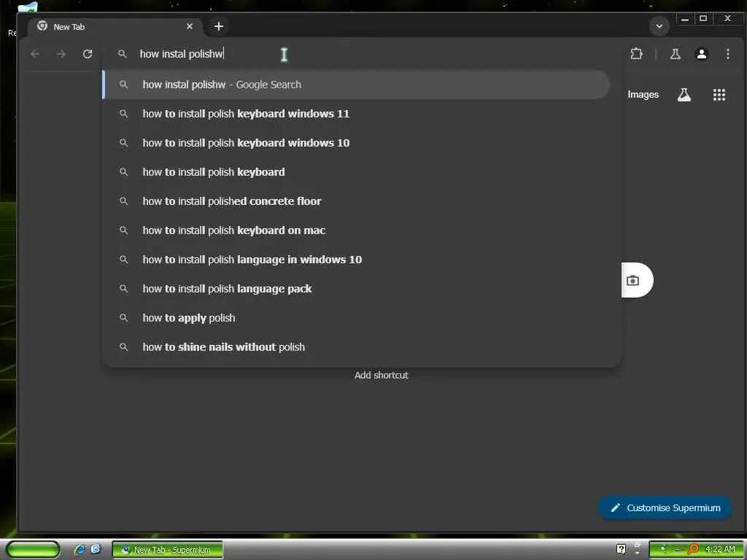Open the Google apps grid icon
Image resolution: width=747 pixels, height=560 pixels.
click(x=719, y=95)
